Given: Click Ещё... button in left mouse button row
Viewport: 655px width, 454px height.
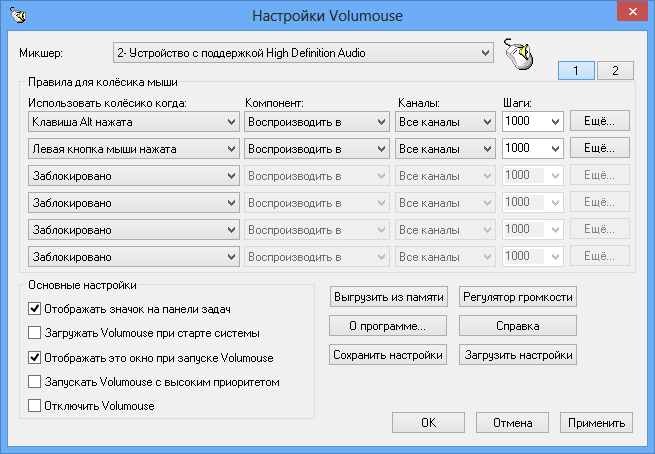Looking at the screenshot, I should (599, 148).
